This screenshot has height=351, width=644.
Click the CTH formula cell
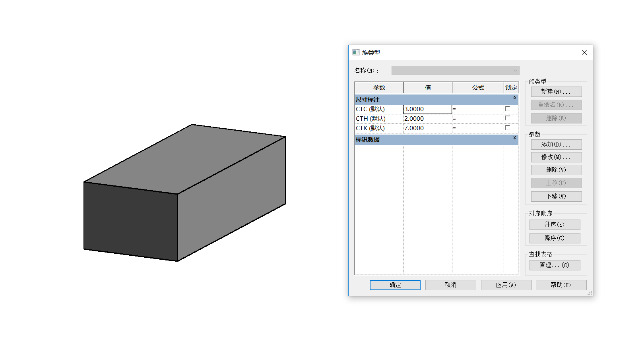click(478, 119)
